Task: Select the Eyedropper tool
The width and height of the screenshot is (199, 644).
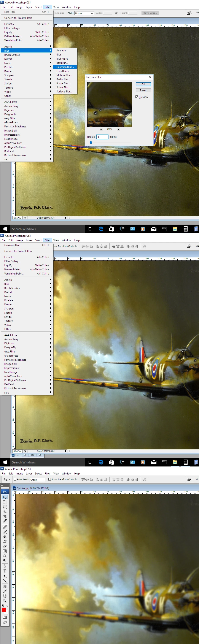Action: point(5,591)
